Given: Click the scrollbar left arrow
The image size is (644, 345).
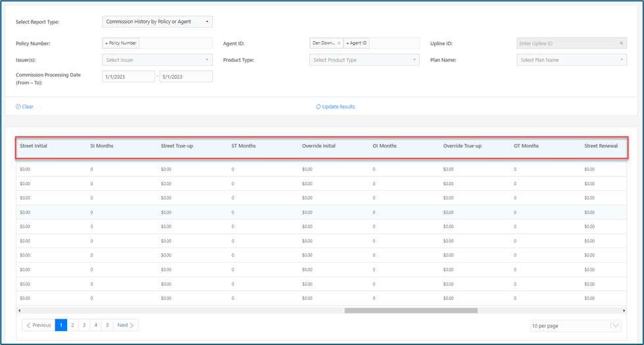Looking at the screenshot, I should (x=19, y=311).
